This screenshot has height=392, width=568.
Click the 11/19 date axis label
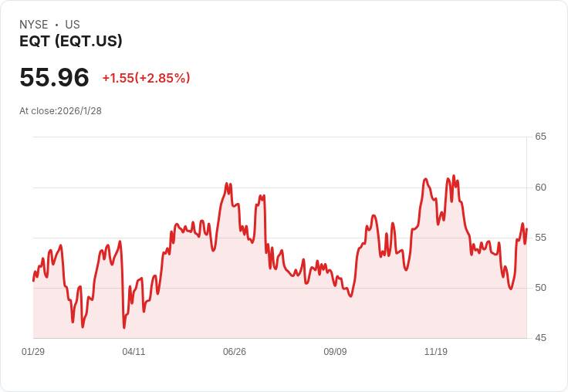[436, 352]
